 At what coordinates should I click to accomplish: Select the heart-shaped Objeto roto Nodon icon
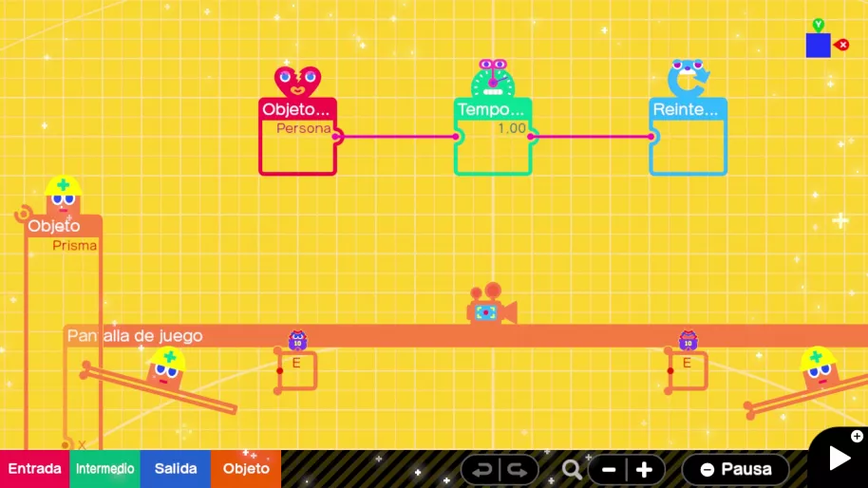click(x=297, y=82)
